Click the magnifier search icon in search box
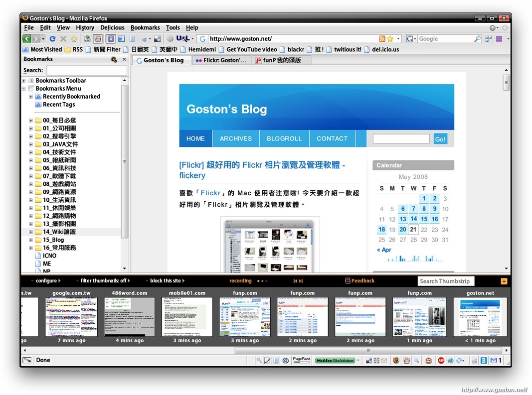The image size is (532, 395). pos(477,39)
